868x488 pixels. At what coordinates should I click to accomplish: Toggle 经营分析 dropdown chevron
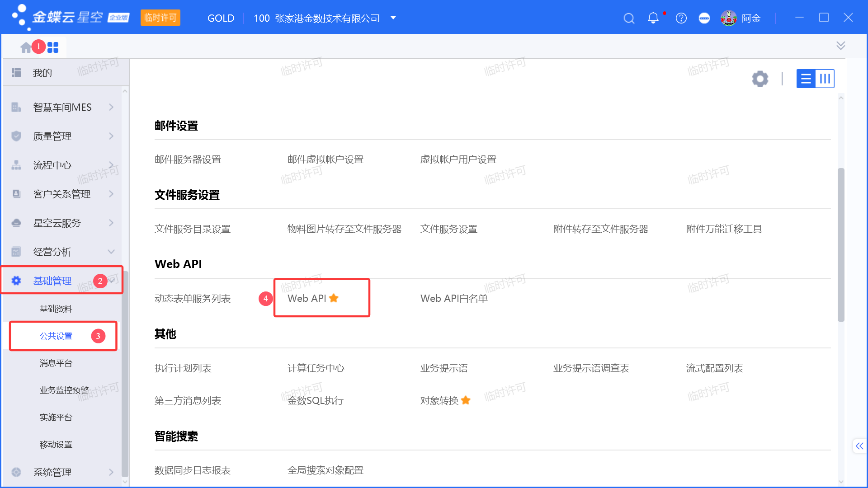[x=111, y=252]
